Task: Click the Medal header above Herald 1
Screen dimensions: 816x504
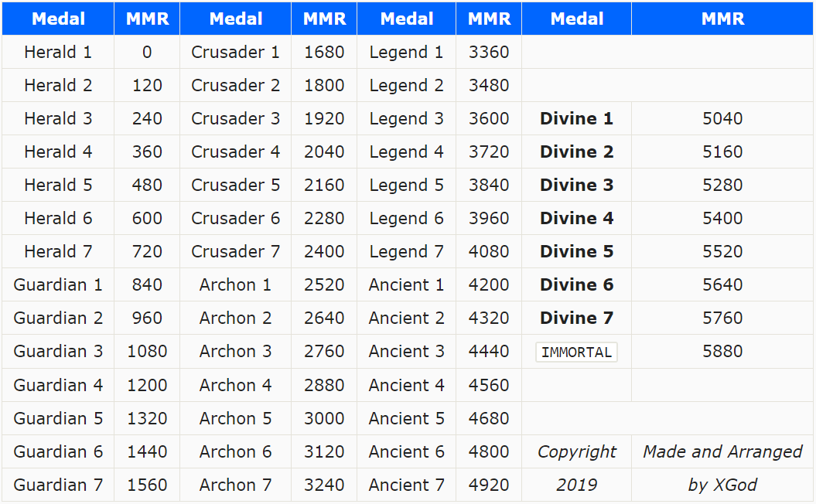Action: click(58, 19)
